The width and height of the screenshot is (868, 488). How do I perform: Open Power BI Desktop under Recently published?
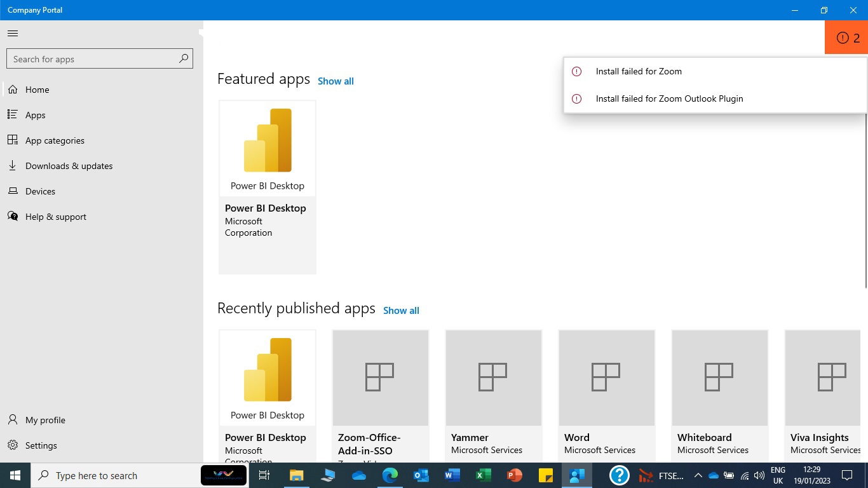(268, 396)
